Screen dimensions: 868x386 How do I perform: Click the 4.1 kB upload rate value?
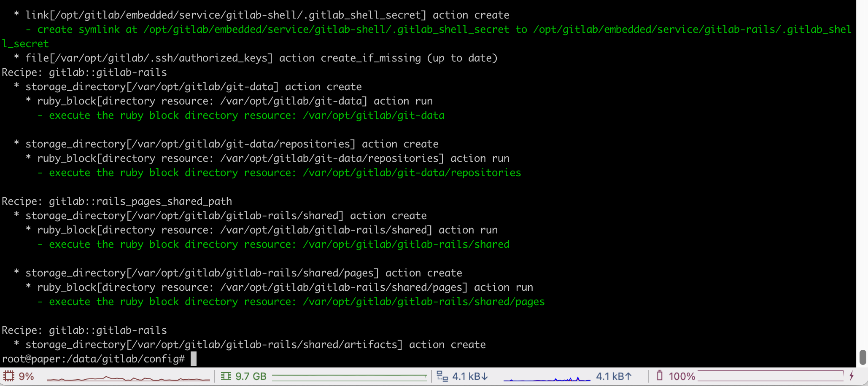(614, 376)
